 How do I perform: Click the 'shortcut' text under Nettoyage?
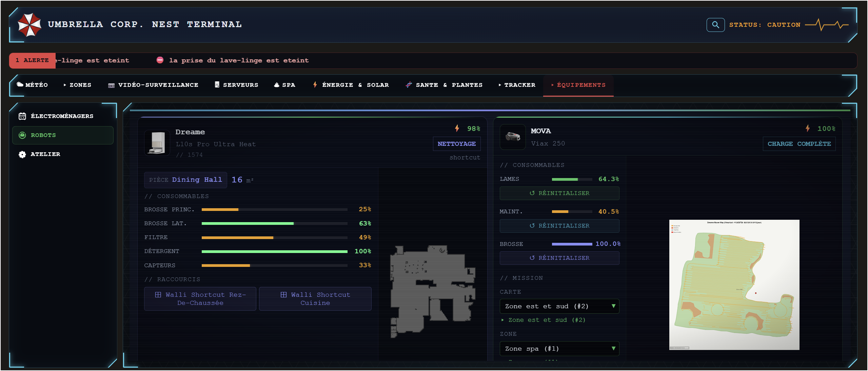[465, 157]
